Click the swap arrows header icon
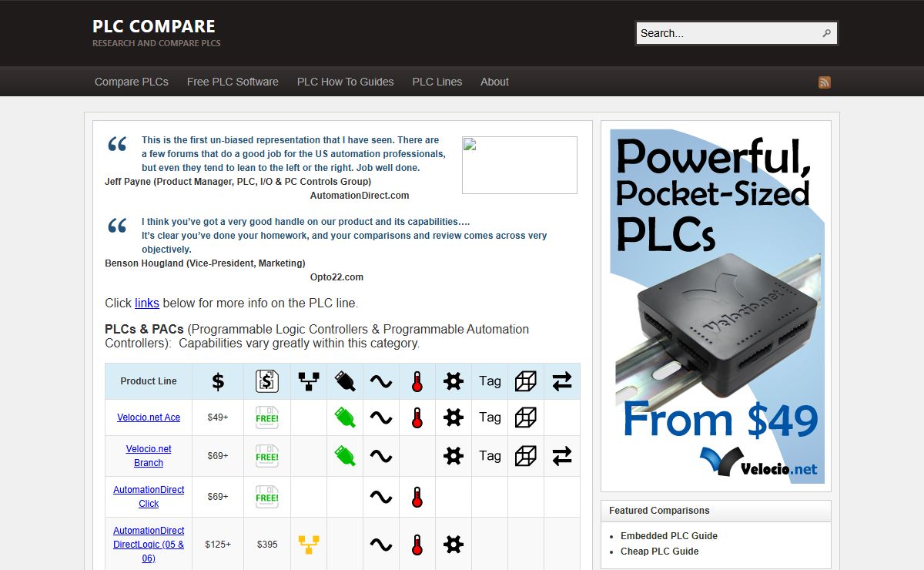924x570 pixels. (x=562, y=381)
